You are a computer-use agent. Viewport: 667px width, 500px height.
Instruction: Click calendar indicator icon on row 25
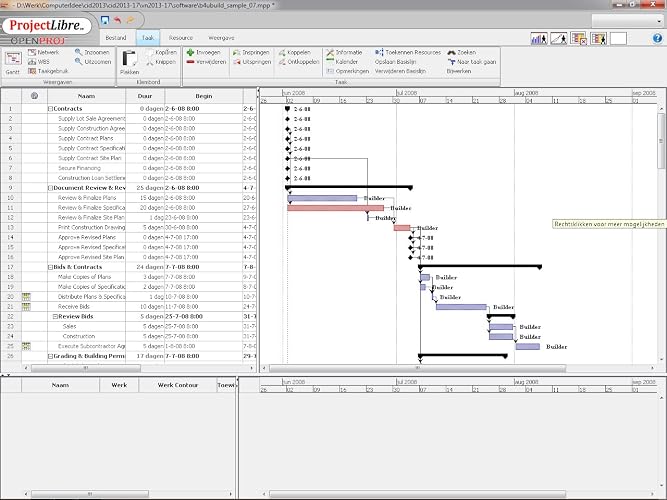point(26,346)
